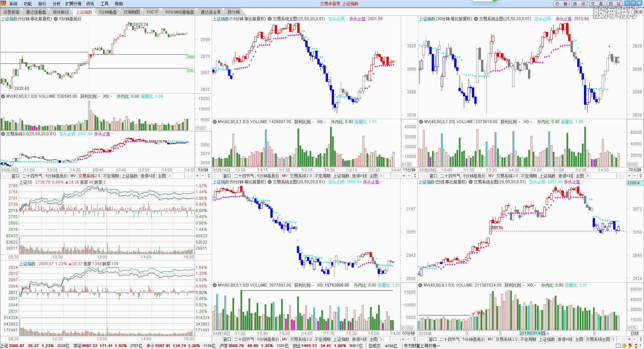Open the 扩展行情 menu
644x349 pixels.
tap(73, 4)
